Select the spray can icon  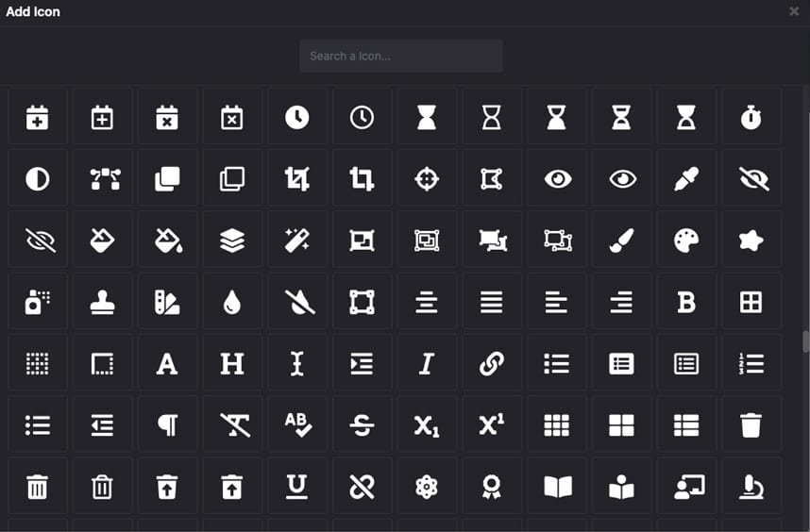[x=37, y=302]
